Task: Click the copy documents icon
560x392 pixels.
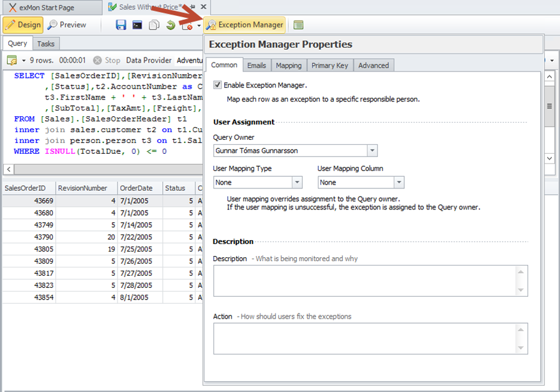Action: pyautogui.click(x=154, y=25)
